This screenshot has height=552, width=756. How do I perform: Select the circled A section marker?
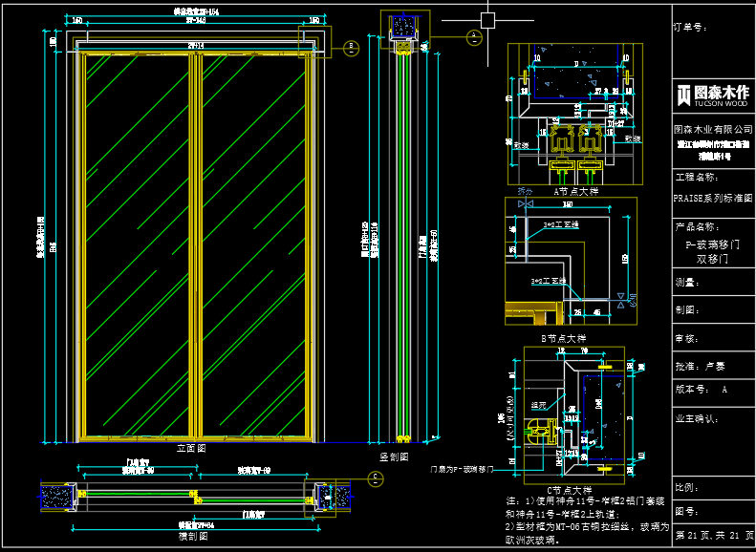473,37
